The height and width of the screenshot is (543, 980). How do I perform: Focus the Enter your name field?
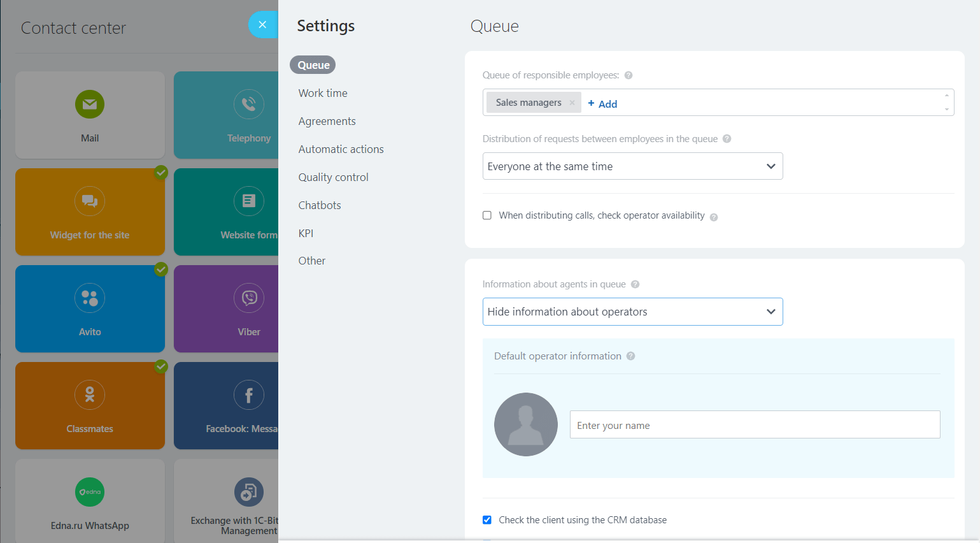[755, 424]
